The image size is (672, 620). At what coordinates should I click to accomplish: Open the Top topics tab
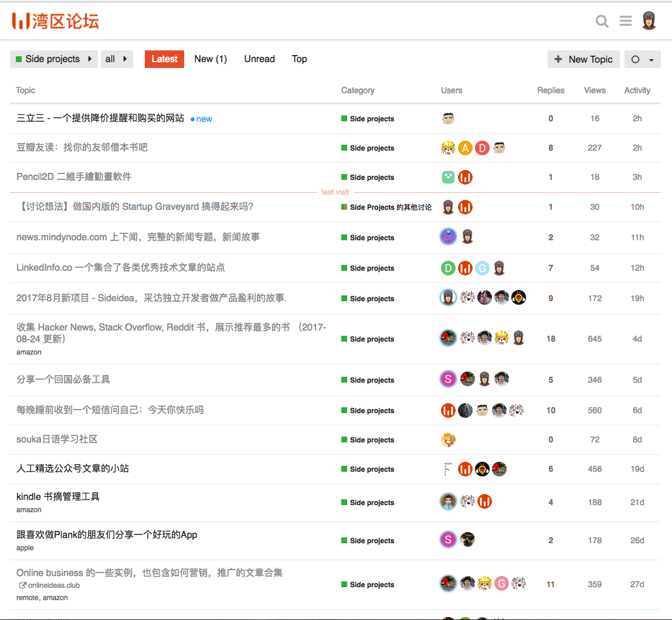tap(299, 59)
